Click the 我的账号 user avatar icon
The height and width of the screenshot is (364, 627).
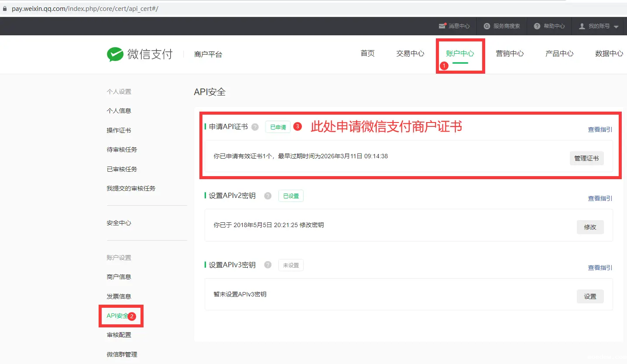point(582,26)
